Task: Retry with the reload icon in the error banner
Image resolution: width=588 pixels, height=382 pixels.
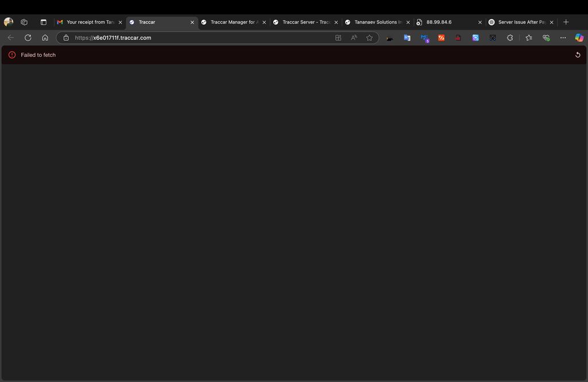Action: (x=578, y=55)
